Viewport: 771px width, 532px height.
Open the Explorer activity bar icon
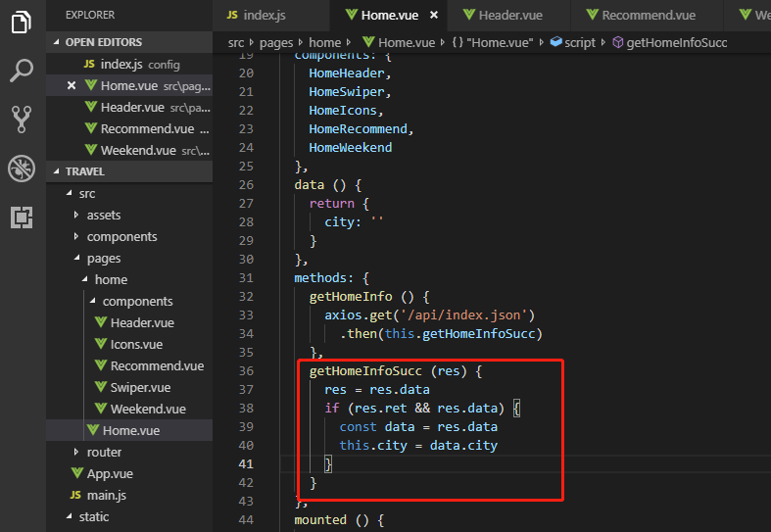22,22
